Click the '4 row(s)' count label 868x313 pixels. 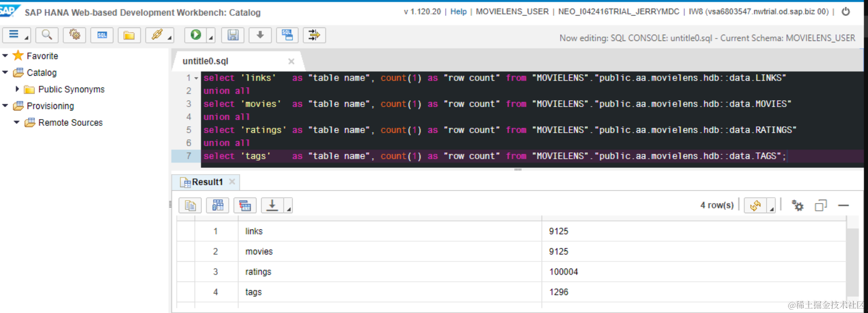tap(717, 205)
